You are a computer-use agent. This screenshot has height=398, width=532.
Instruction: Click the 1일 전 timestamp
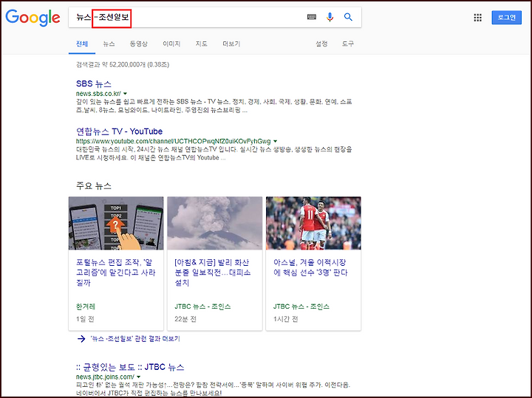(85, 319)
